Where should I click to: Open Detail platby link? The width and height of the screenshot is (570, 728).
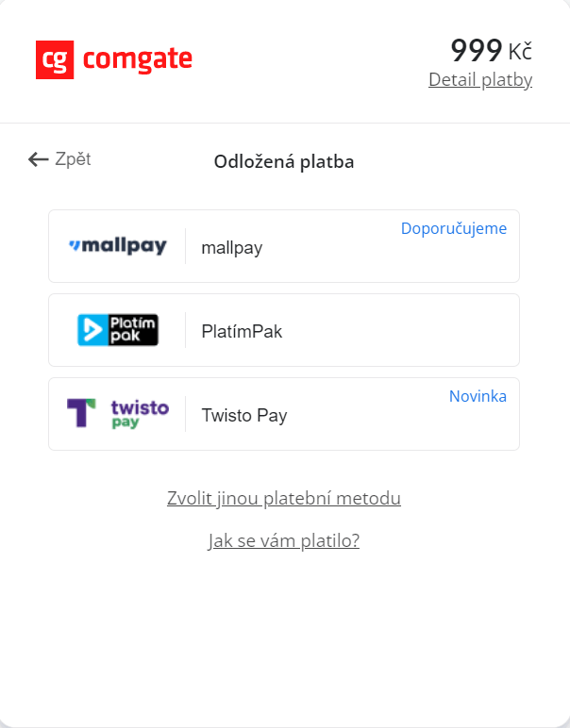click(479, 80)
